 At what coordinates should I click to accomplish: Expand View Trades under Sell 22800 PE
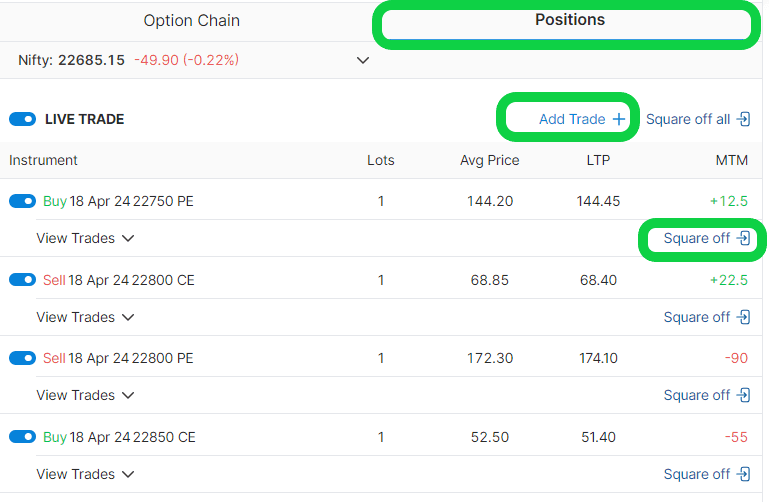[x=85, y=395]
